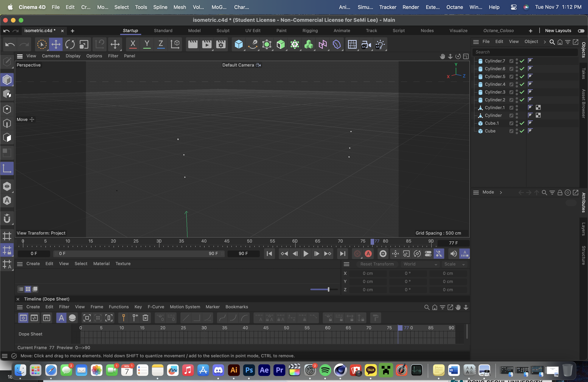
Task: Click the MoGraph menu item
Action: pos(218,7)
